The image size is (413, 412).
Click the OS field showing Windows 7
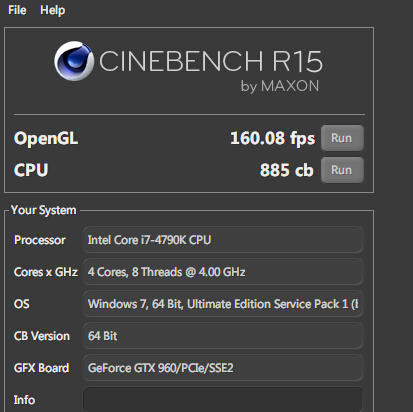[x=223, y=304]
